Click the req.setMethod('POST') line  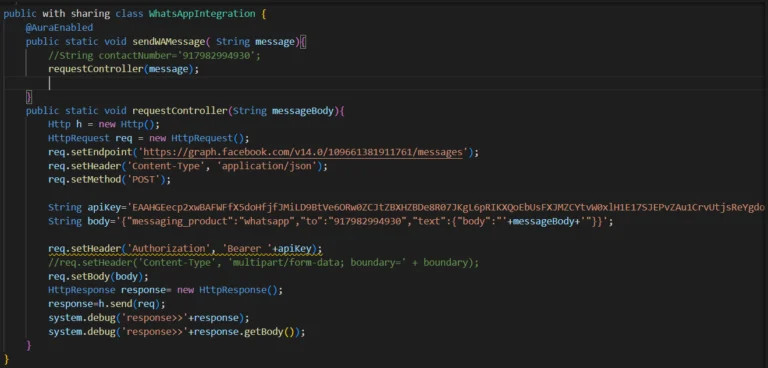[109, 180]
